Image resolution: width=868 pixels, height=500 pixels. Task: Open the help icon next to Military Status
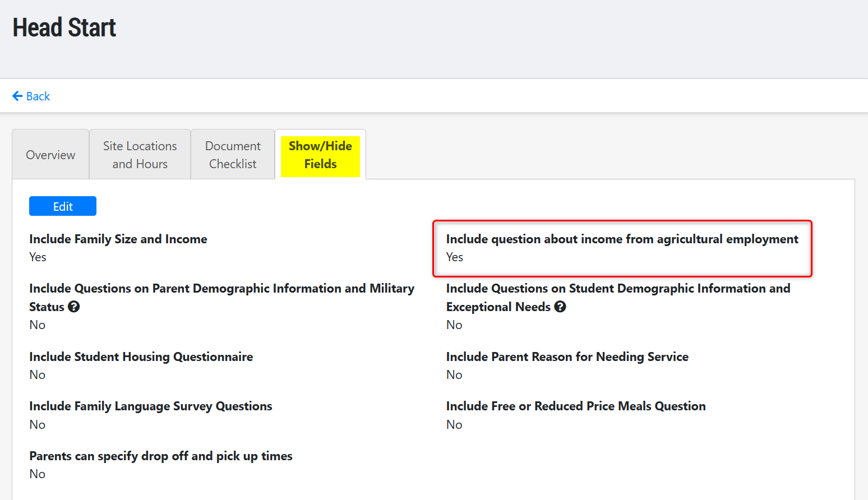[74, 307]
